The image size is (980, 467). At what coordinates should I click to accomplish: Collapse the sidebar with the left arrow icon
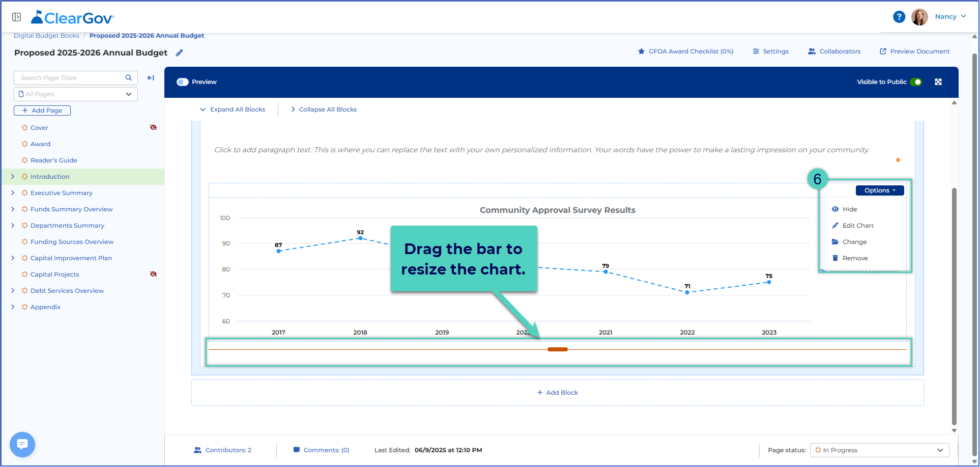[151, 78]
